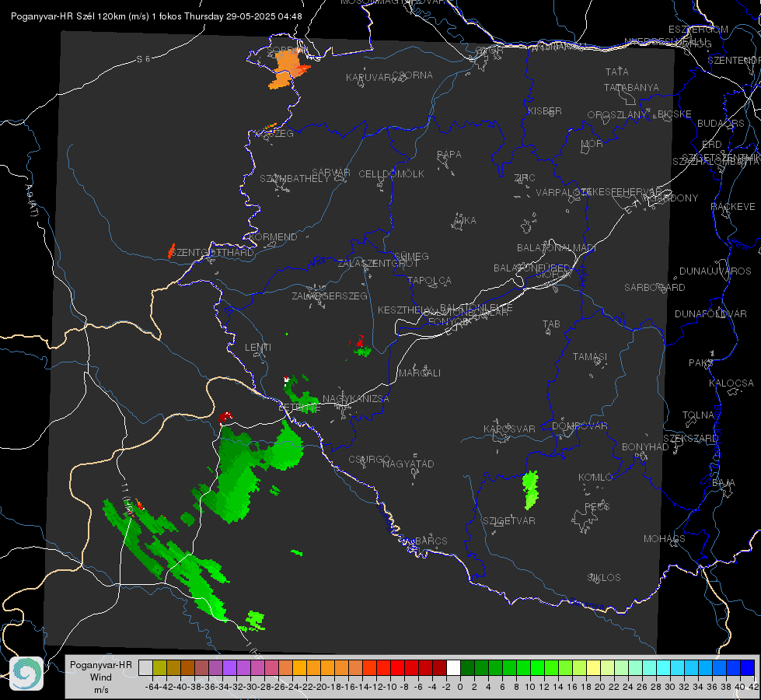Click the ERD label
This screenshot has height=700, width=761.
coord(712,145)
